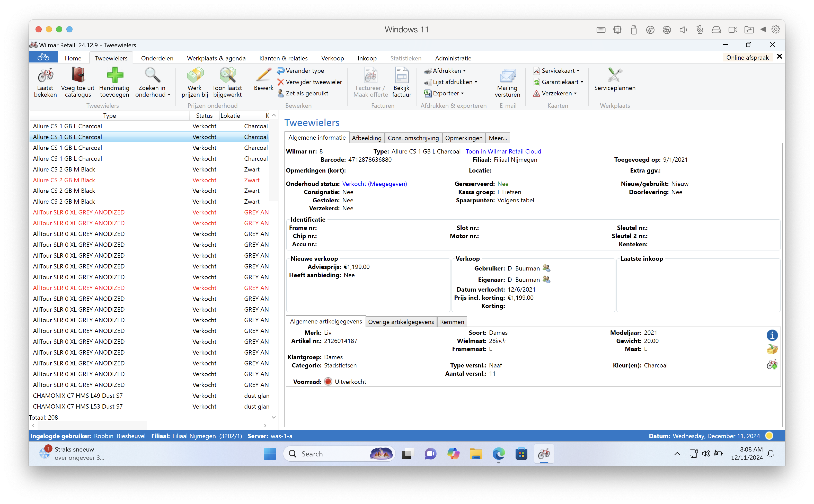The image size is (814, 504).
Task: Click Toon laatst bijgewerkt icon
Action: pos(227,75)
